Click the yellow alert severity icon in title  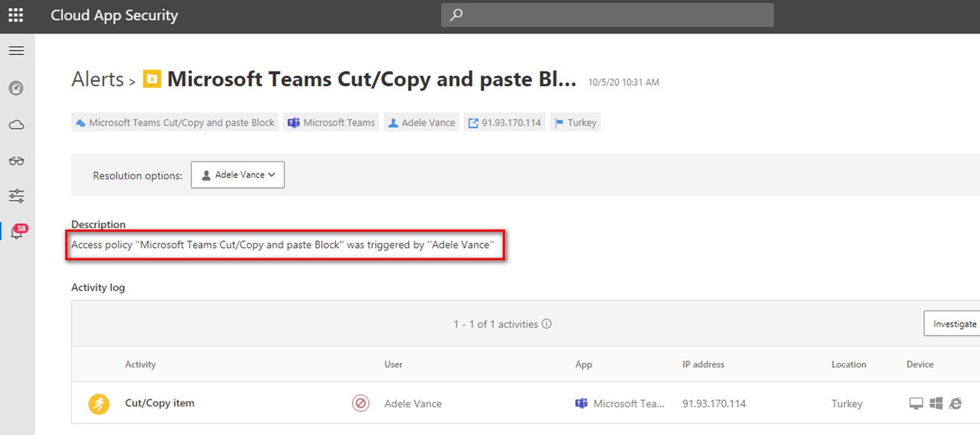tap(152, 79)
